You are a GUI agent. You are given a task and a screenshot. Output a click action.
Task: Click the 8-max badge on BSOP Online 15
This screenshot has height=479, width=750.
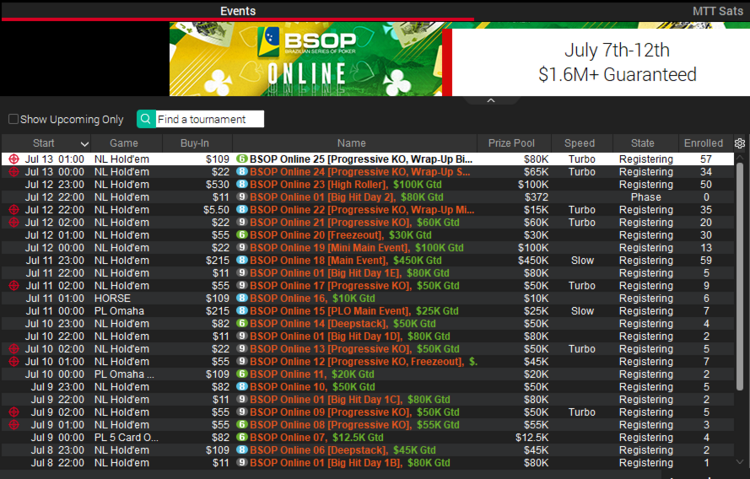pyautogui.click(x=242, y=311)
